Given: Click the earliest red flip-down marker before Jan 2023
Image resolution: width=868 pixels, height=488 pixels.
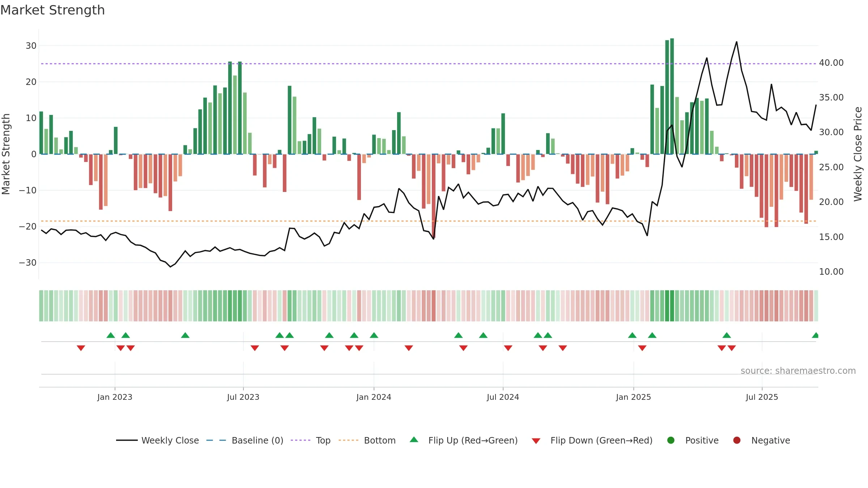Looking at the screenshot, I should [x=81, y=348].
